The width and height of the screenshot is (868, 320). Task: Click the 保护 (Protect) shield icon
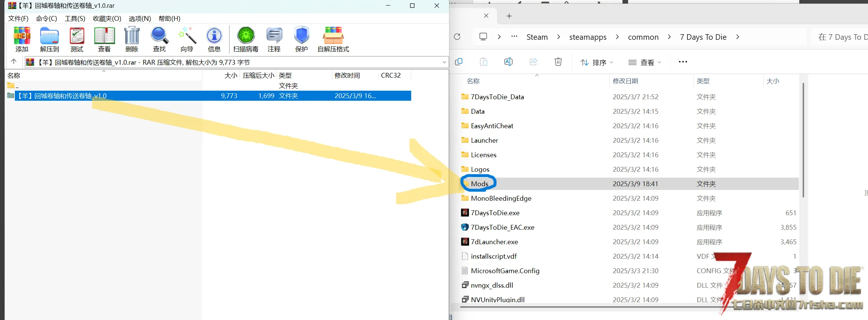tap(302, 39)
